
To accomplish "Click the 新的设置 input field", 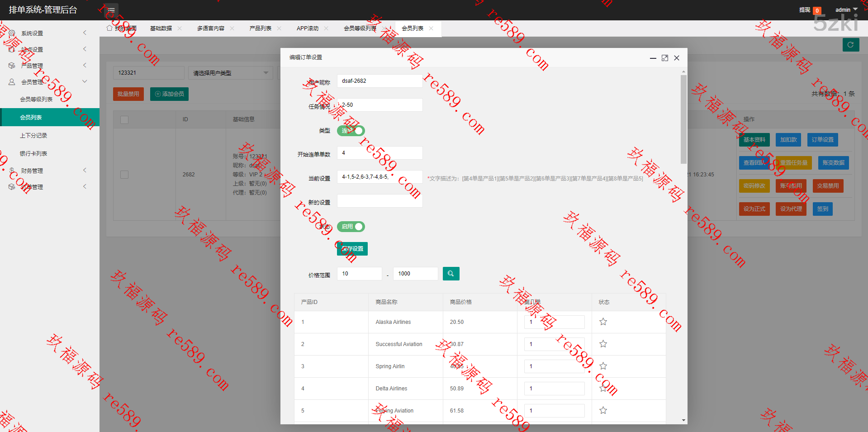I will 379,201.
